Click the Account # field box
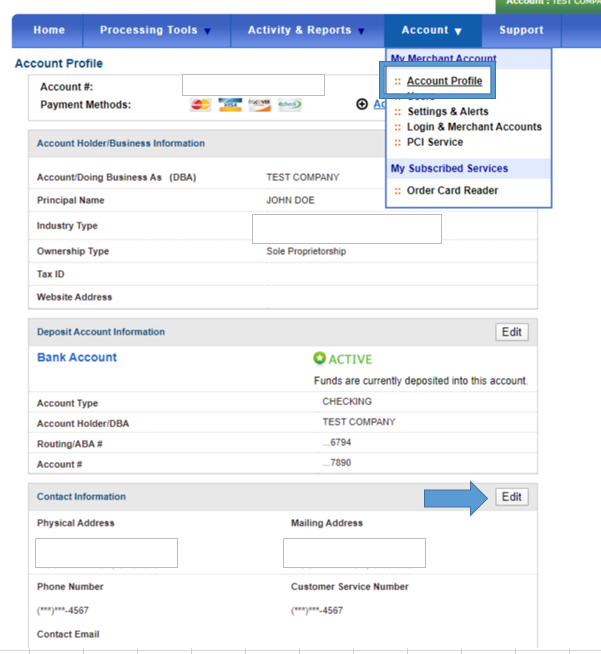Viewport: 601px width, 654px height. (x=253, y=85)
